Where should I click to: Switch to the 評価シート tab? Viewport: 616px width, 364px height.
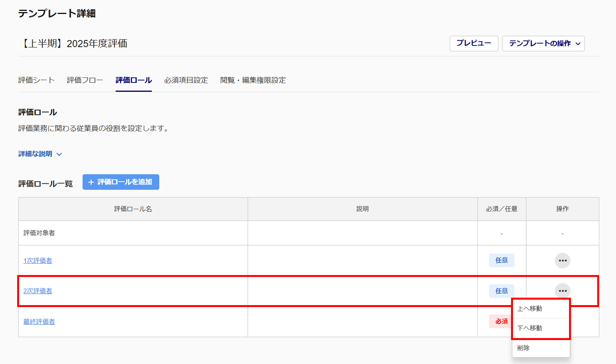point(37,80)
